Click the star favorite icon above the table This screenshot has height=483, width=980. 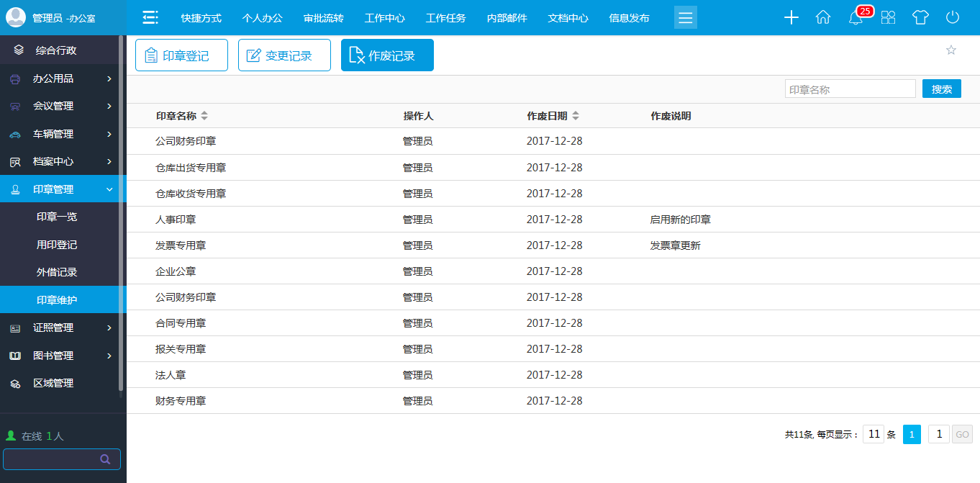point(951,50)
